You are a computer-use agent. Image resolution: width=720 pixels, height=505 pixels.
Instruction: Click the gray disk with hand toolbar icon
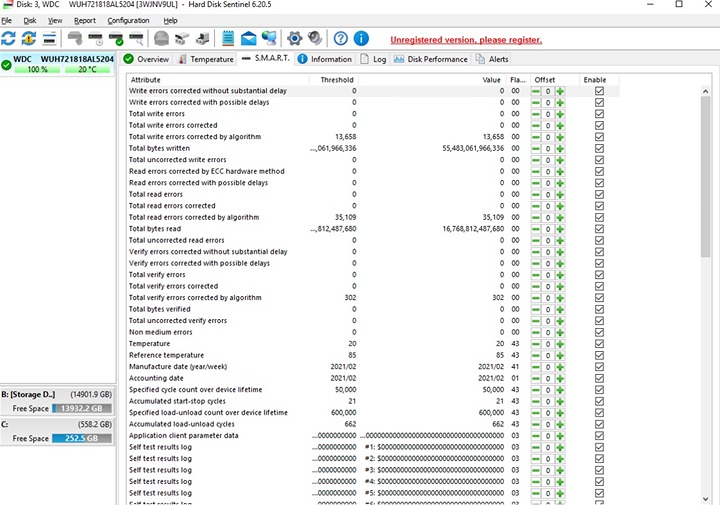pos(75,39)
